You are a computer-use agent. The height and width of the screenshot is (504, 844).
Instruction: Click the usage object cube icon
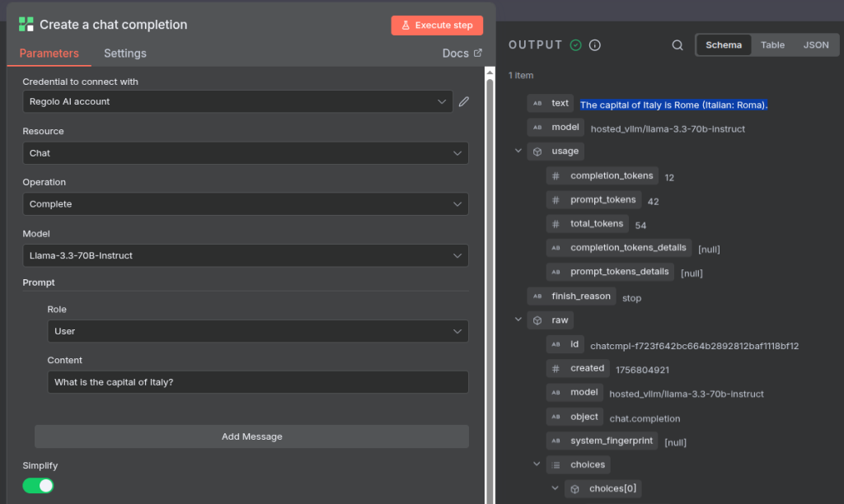pos(537,152)
